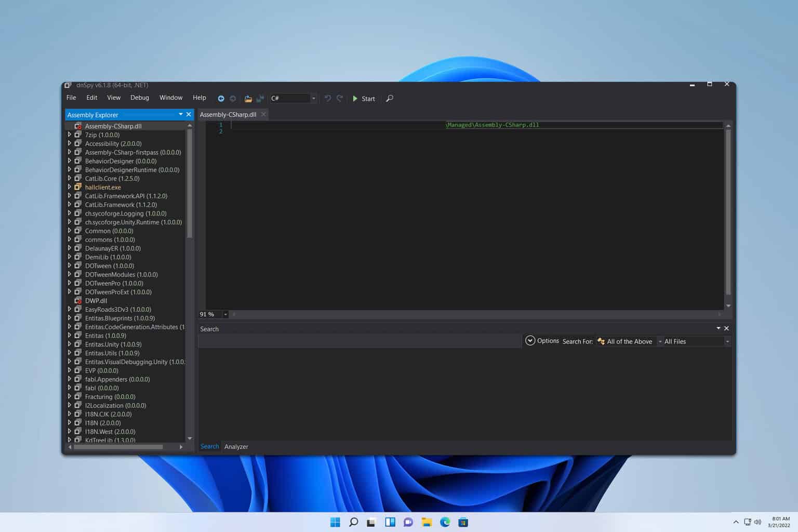Expand Assembly-CSharp-firstpass node
Viewport: 798px width, 532px height.
tap(70, 152)
